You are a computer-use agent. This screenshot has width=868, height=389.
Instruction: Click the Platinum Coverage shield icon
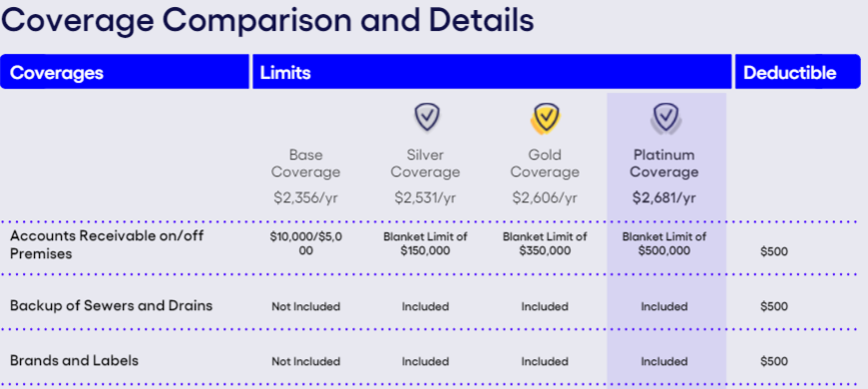665,119
